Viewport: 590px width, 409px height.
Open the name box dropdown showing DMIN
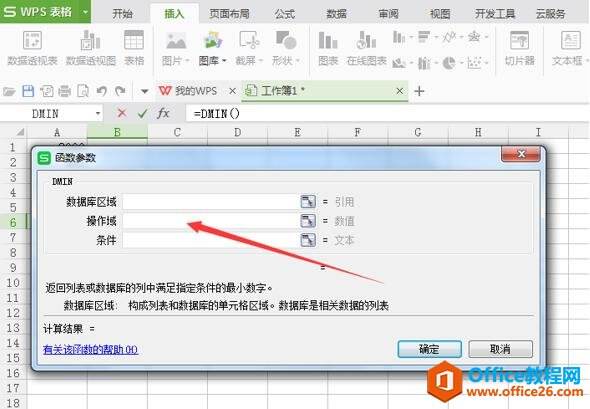click(98, 113)
